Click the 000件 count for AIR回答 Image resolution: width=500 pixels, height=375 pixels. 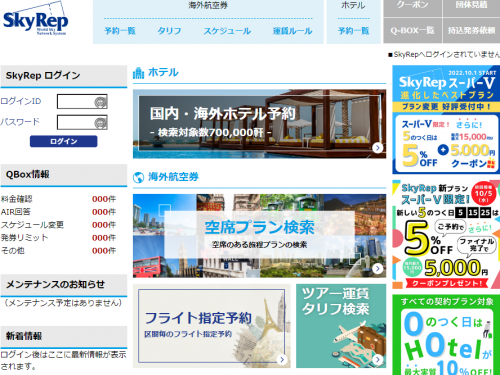click(x=104, y=212)
